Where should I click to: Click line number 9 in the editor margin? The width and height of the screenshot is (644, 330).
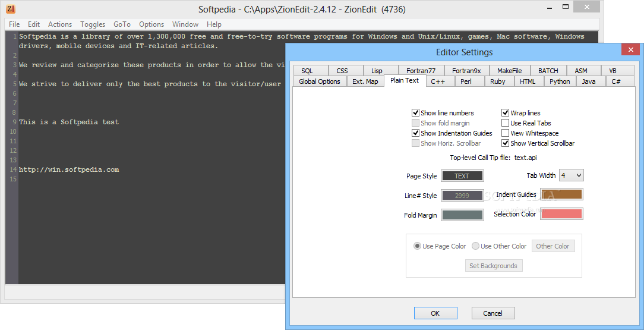[x=15, y=122]
